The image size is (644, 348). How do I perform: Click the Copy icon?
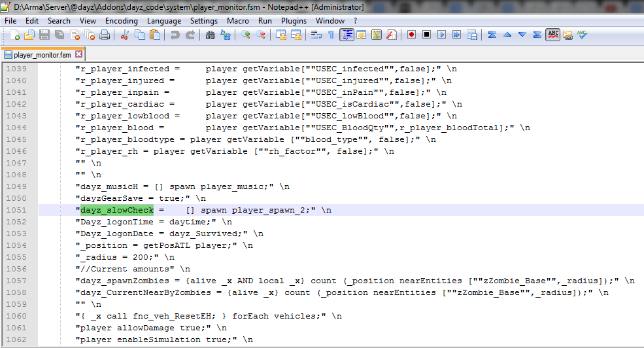coord(140,35)
